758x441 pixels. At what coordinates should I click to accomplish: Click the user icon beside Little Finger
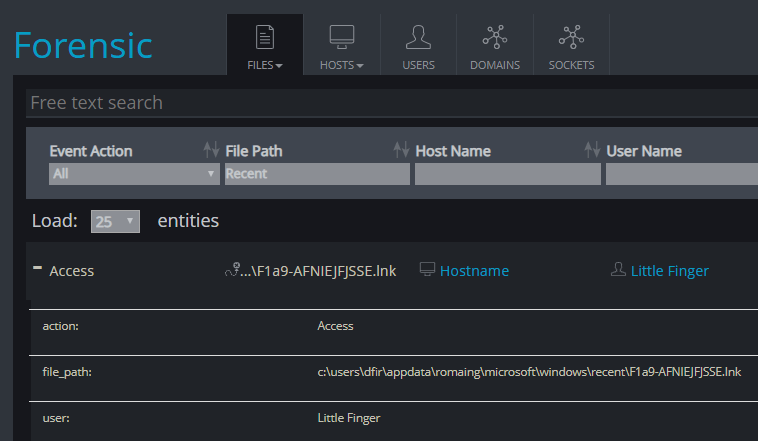pos(618,269)
